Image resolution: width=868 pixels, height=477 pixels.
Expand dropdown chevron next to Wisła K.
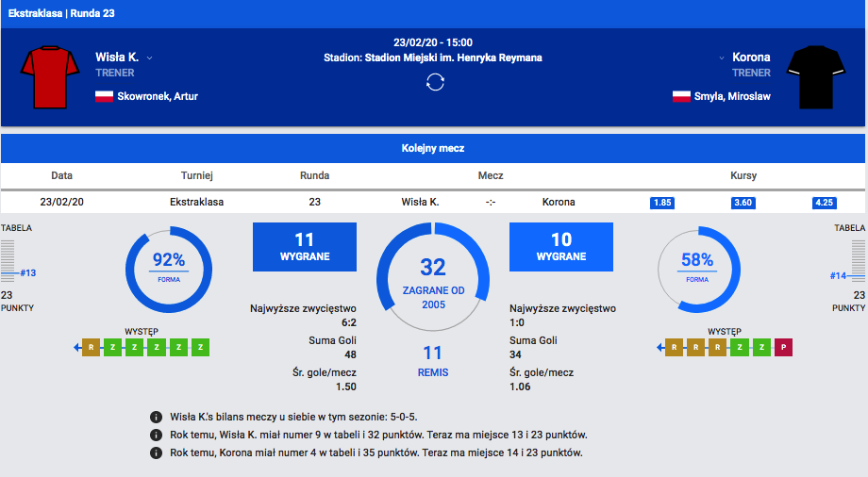click(x=149, y=58)
